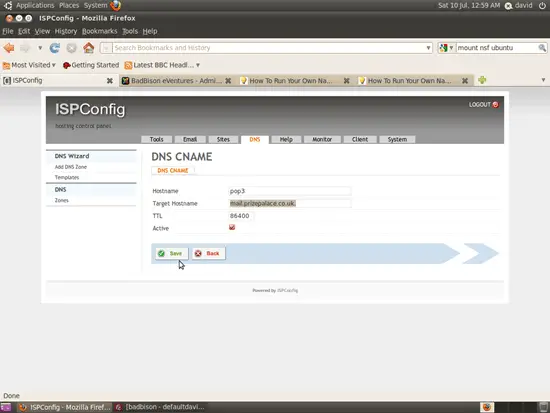The height and width of the screenshot is (413, 550).
Task: Open the back/forward history dropdown arrow
Action: coord(40,48)
